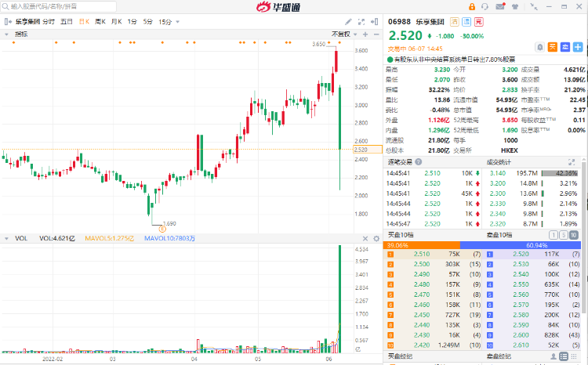Screen dimensions: 588x365
Task: Expand the trade statistics panel
Action: click(571, 162)
